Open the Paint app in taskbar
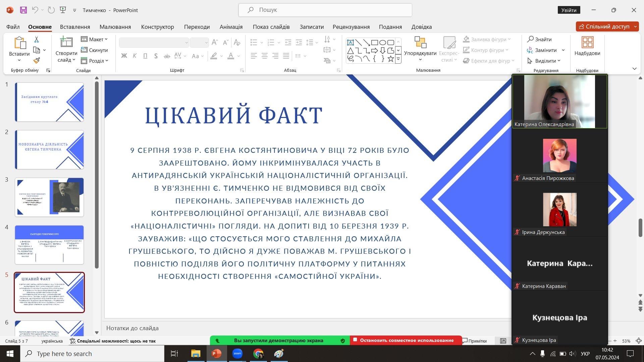 (279, 354)
